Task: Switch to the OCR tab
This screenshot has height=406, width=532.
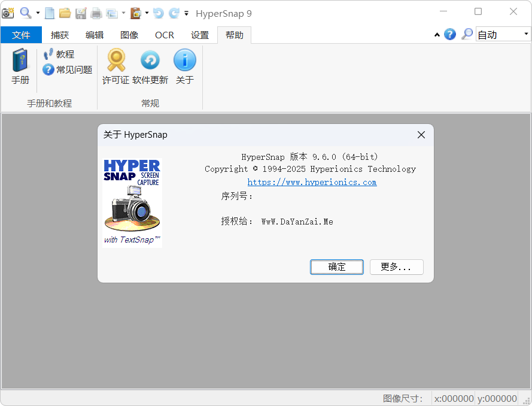Action: 165,35
